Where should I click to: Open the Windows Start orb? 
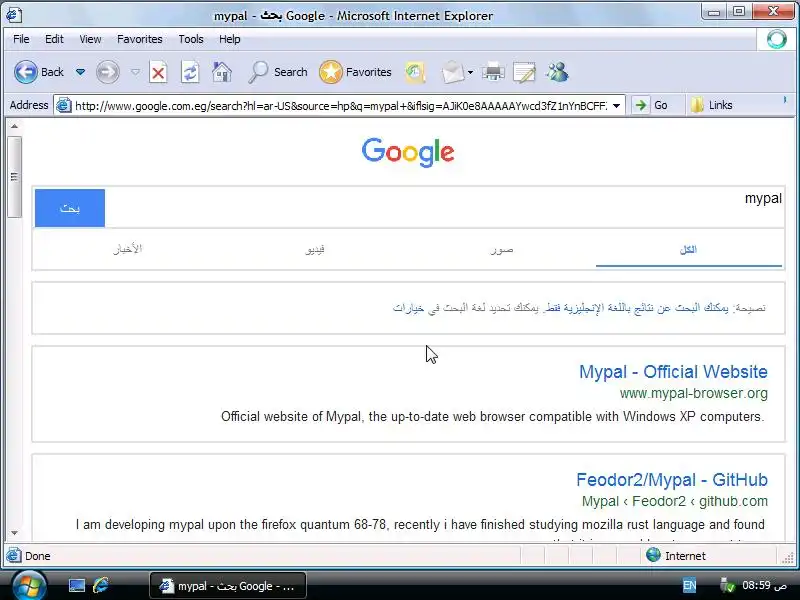(29, 585)
